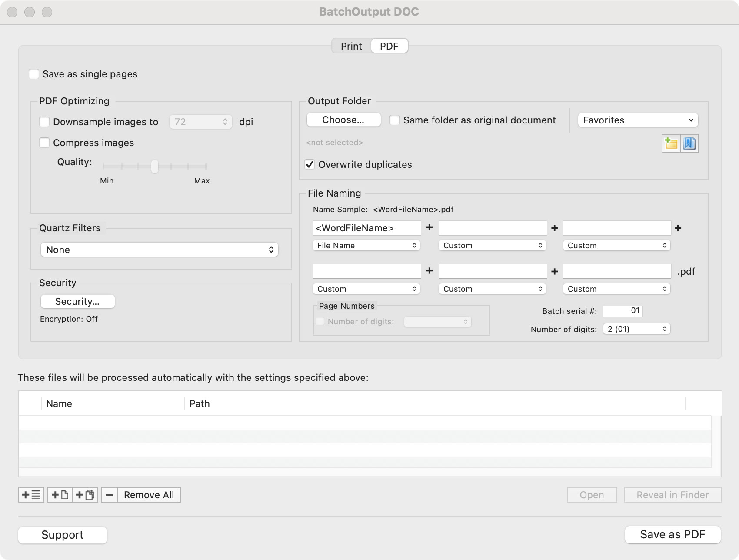This screenshot has width=739, height=560.
Task: Click the WordFileName naming field
Action: tap(366, 228)
